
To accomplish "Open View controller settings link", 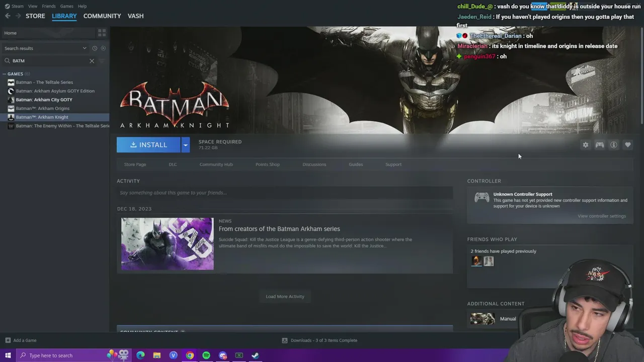I will pos(602,216).
